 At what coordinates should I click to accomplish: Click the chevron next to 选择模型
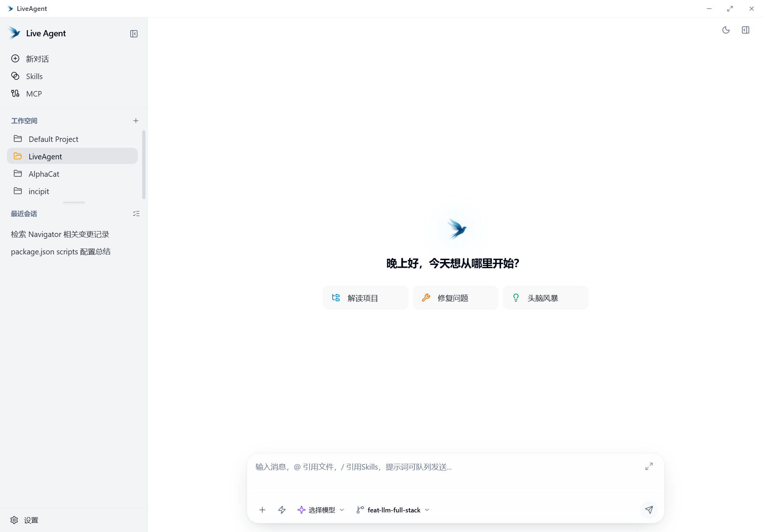[342, 510]
